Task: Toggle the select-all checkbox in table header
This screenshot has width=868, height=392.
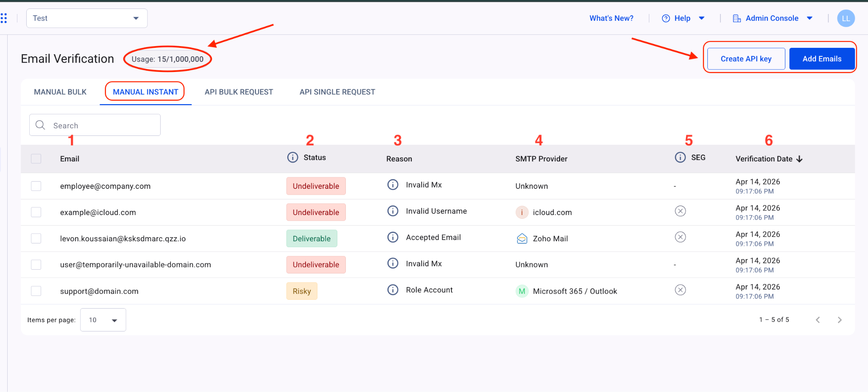Action: (36, 159)
